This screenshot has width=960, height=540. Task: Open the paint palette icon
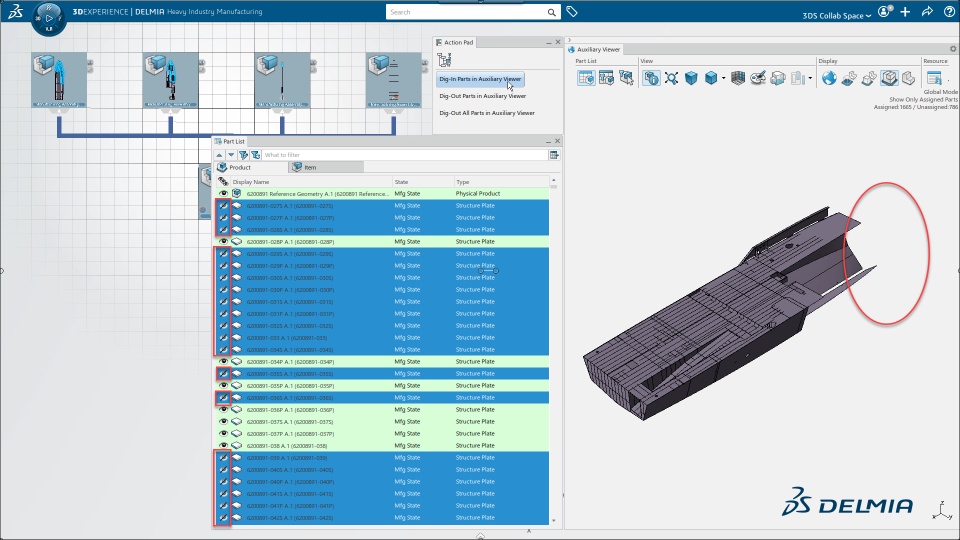click(x=758, y=78)
